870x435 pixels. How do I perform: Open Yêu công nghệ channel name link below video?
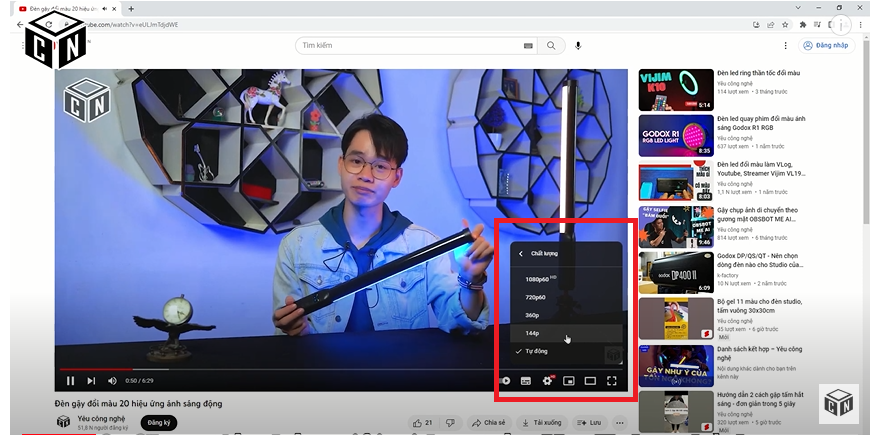point(102,418)
